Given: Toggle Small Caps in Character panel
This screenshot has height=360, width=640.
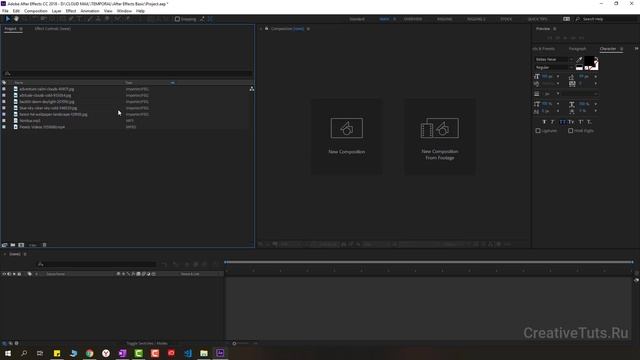Looking at the screenshot, I should (x=571, y=122).
